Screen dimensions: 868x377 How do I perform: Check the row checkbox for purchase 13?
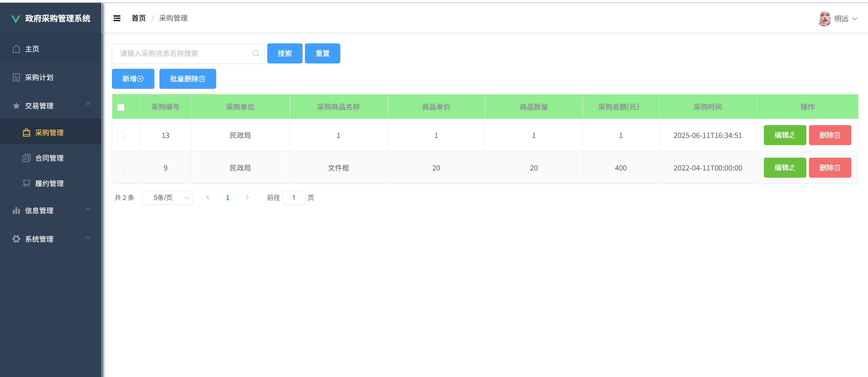[121, 136]
